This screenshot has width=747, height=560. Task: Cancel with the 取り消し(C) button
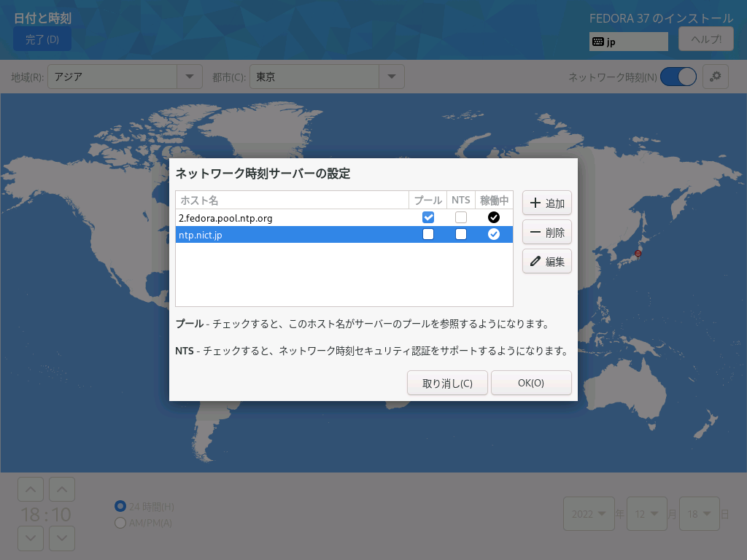point(447,383)
